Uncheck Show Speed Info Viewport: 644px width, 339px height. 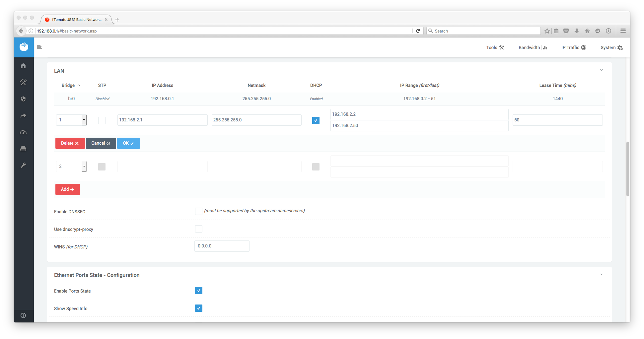(x=199, y=308)
